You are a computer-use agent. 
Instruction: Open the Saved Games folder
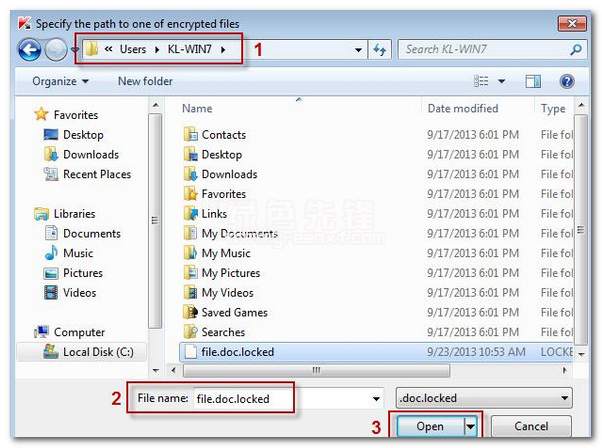tap(234, 313)
